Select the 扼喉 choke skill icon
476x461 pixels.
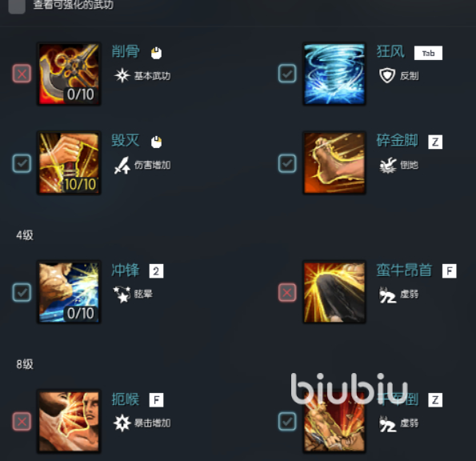69,421
